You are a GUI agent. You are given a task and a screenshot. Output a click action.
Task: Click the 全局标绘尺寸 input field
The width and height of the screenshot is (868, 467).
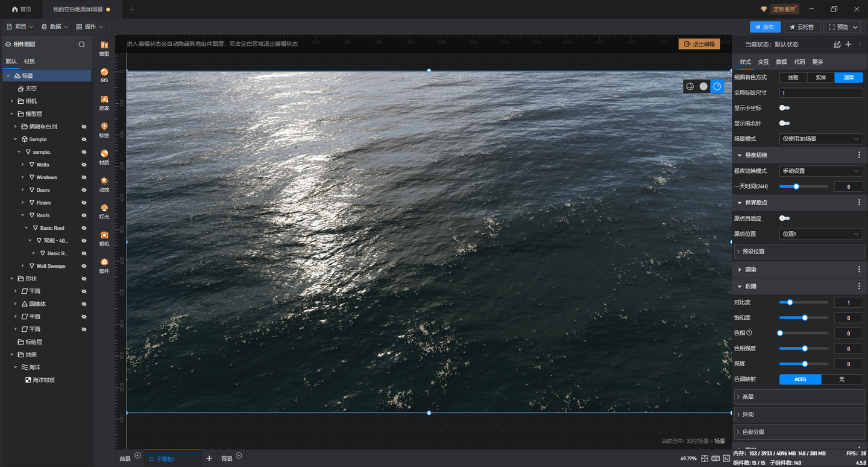click(821, 93)
